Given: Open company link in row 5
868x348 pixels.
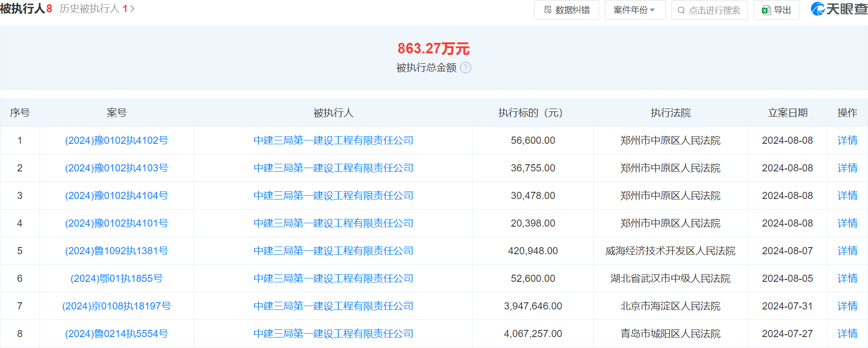Looking at the screenshot, I should [x=333, y=251].
